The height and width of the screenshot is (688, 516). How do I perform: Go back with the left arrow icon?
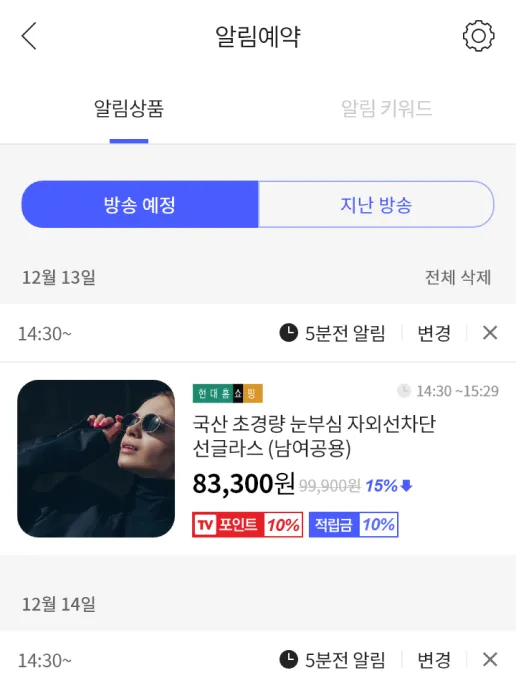(29, 36)
